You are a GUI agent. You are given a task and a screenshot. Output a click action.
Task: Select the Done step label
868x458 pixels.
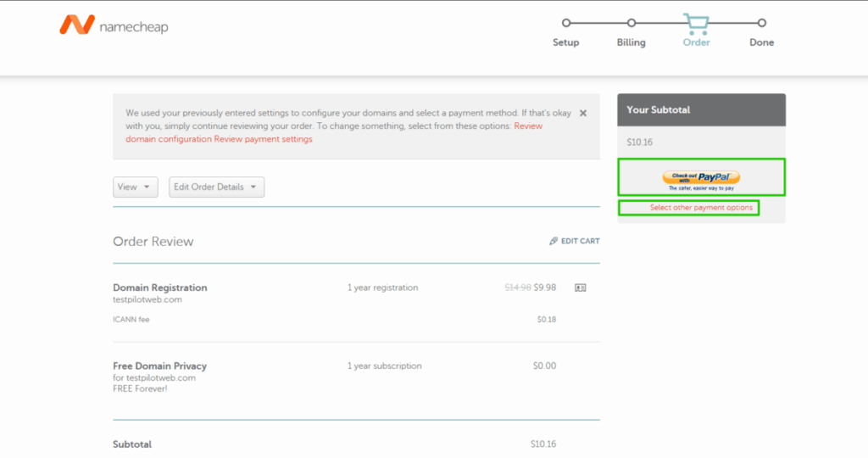coord(761,42)
